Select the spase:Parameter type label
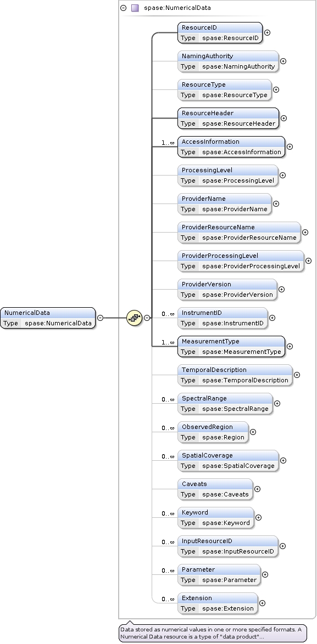Viewport: 317px width, 644px height. [x=230, y=580]
